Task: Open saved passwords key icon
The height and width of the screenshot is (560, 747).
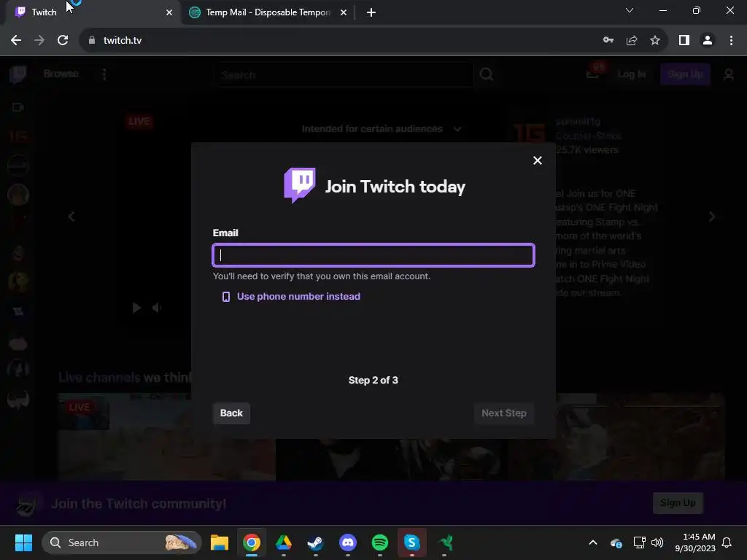Action: pos(608,40)
